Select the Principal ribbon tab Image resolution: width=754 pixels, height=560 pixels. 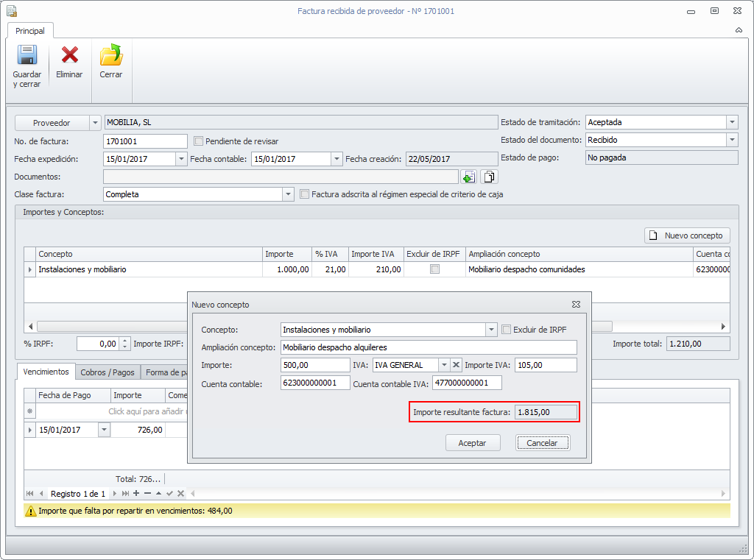point(30,31)
